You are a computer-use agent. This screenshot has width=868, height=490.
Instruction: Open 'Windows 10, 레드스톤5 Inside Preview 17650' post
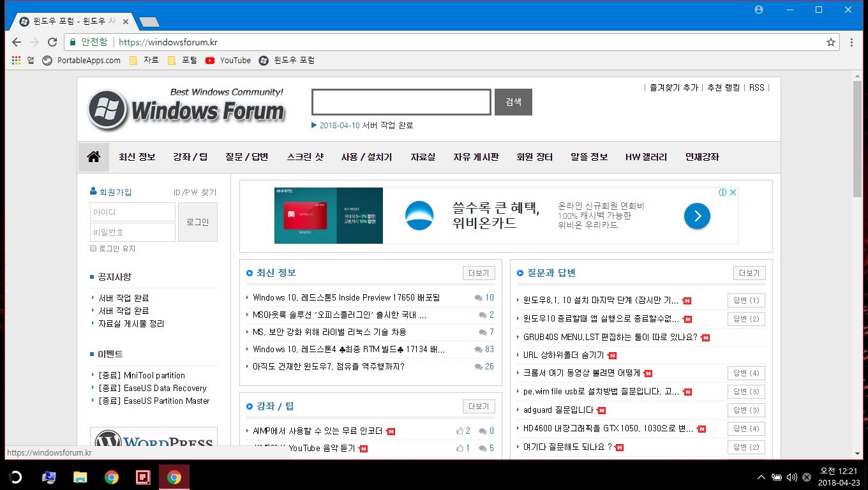[x=346, y=297]
